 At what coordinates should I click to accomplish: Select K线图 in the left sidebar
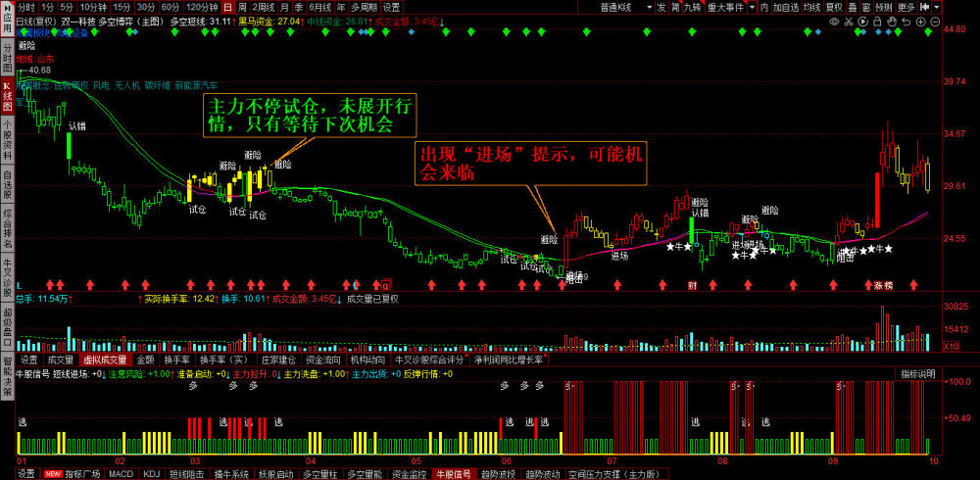(x=7, y=96)
